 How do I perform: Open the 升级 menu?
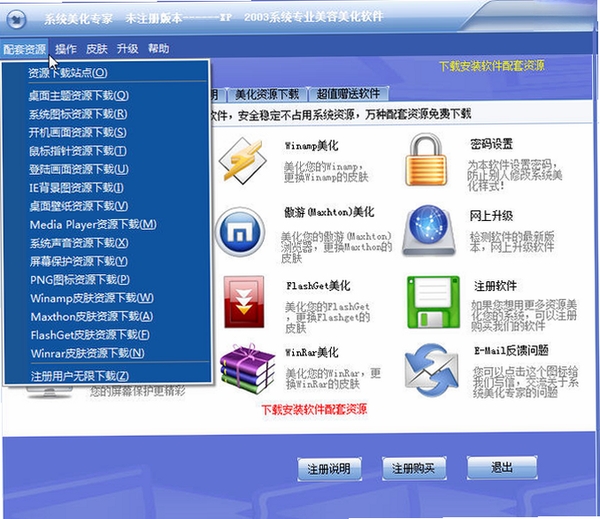coord(127,49)
